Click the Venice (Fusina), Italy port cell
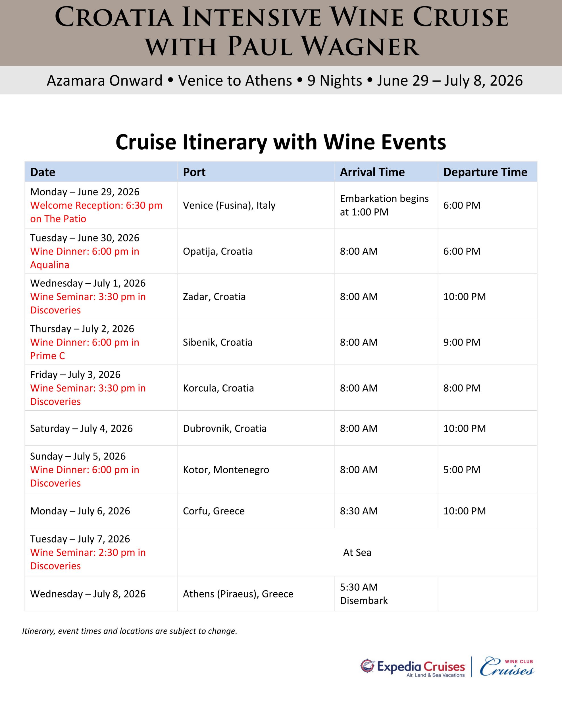The image size is (562, 728). click(229, 205)
